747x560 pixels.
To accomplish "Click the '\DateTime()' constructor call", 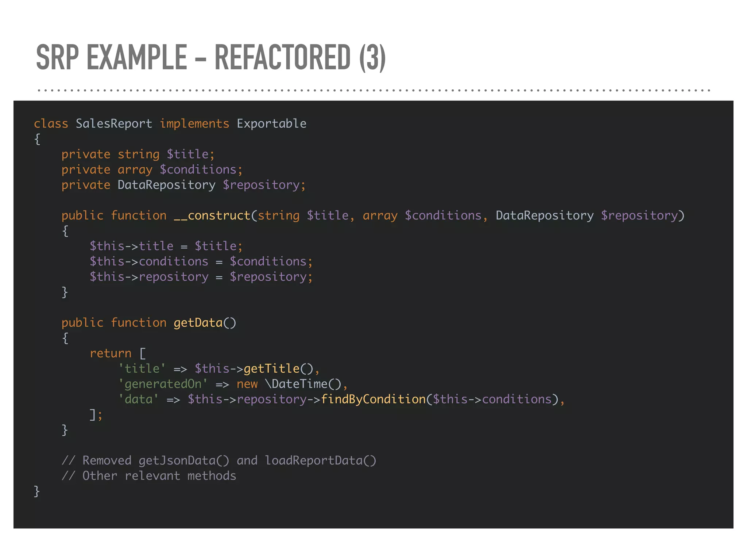I will point(303,384).
